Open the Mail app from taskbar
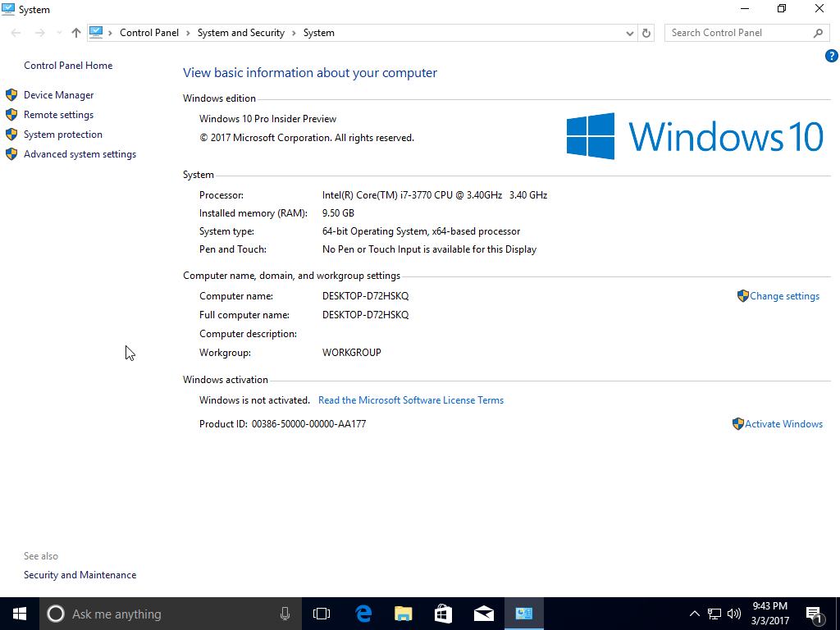840x630 pixels. 484,614
